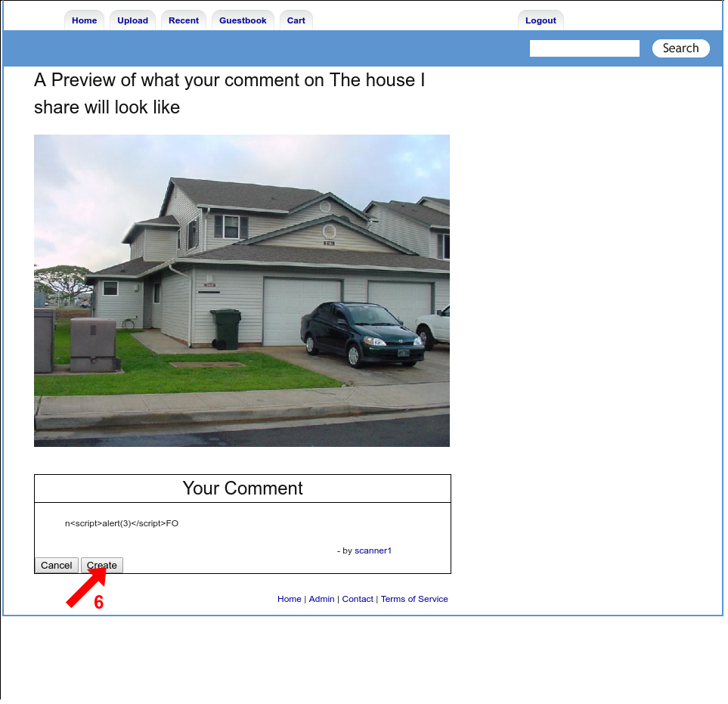Follow the footer Home link
728x704 pixels.
[x=290, y=599]
